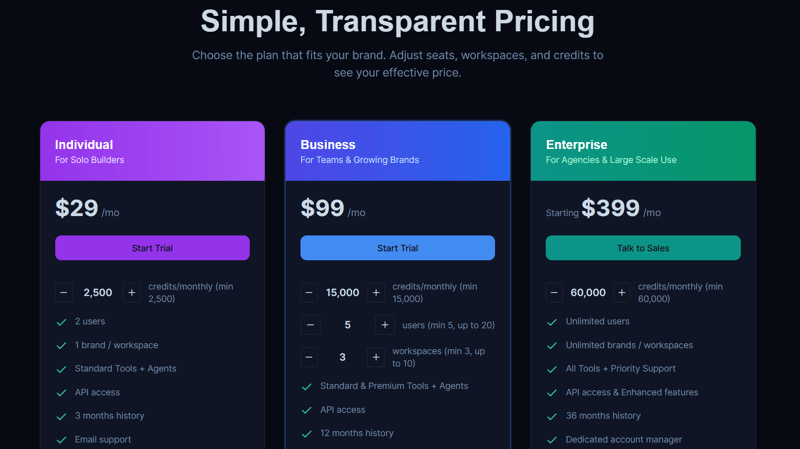Screen dimensions: 800x449
Task: Start Trial for the Business plan
Action: click(x=397, y=248)
